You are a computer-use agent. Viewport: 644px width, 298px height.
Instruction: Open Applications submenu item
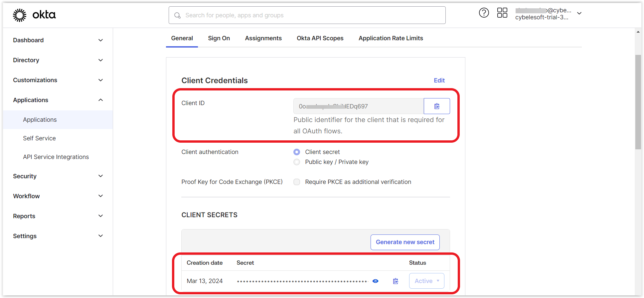click(x=58, y=120)
